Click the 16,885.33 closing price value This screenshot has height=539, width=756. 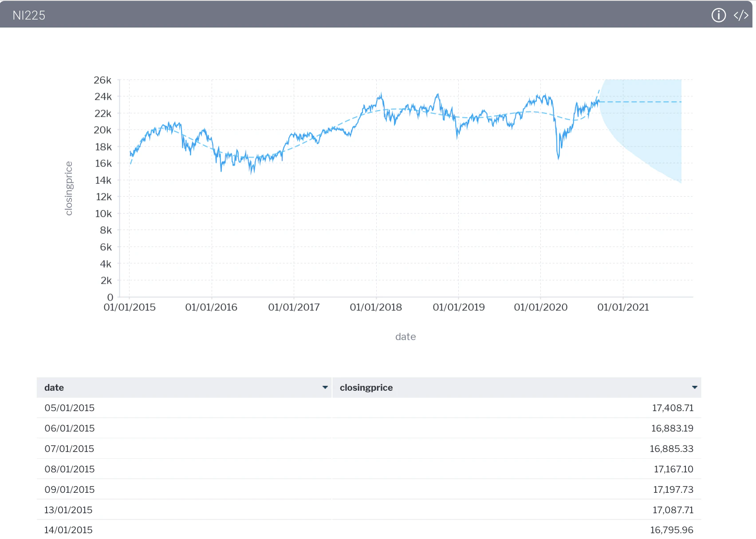[671, 449]
